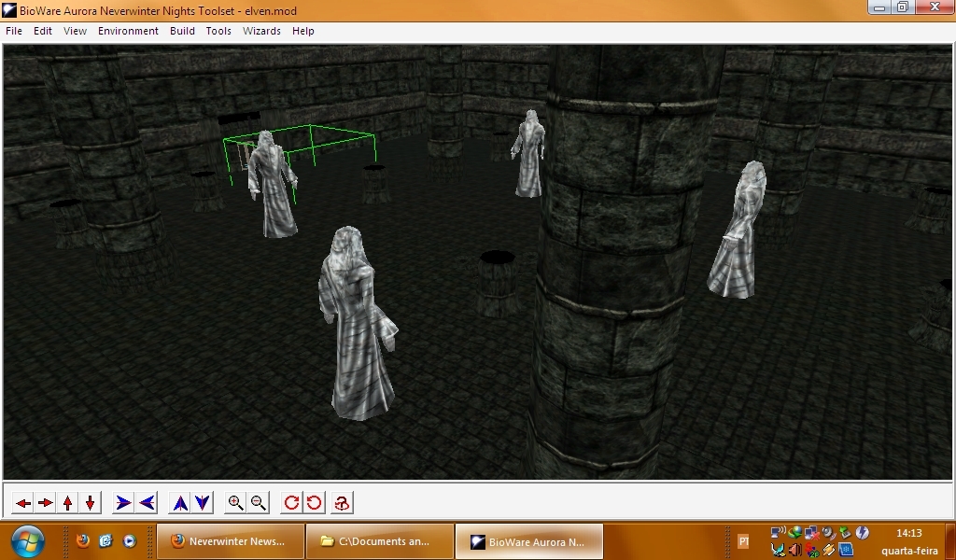Open the Windows Start menu orb
This screenshot has height=560, width=956.
(x=26, y=540)
